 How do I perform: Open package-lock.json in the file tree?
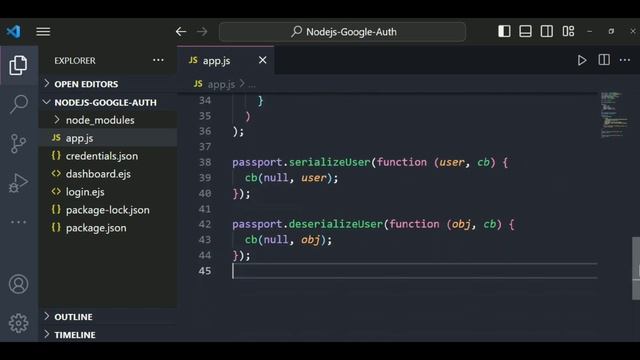109,210
